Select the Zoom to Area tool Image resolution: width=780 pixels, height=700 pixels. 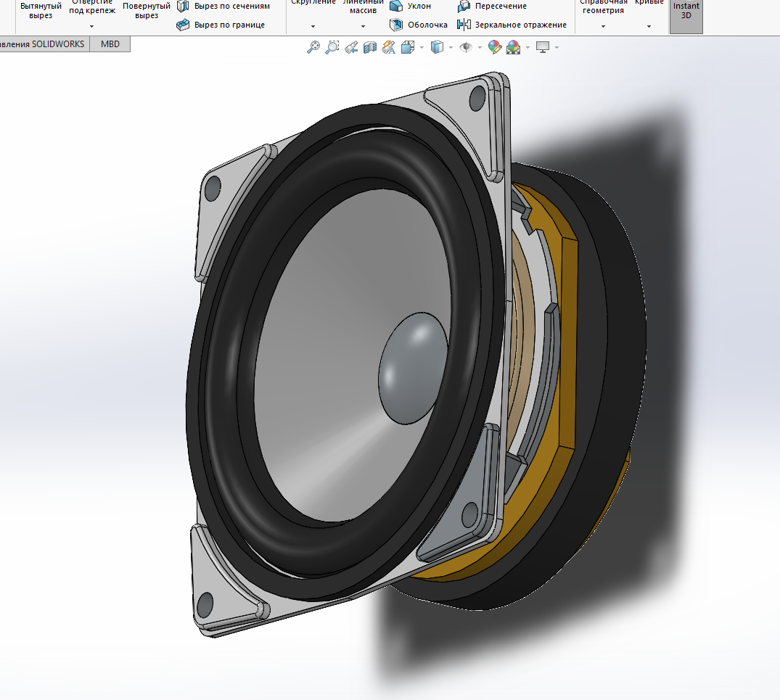coord(332,47)
